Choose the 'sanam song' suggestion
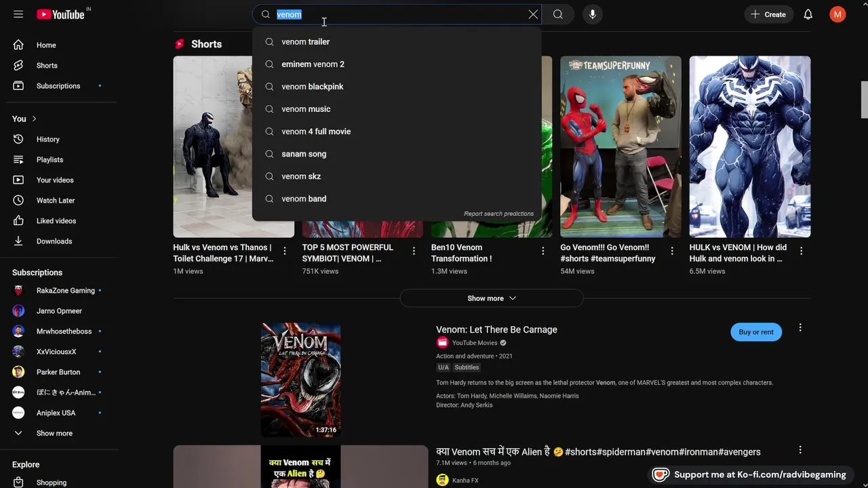This screenshot has width=868, height=488. (x=397, y=154)
